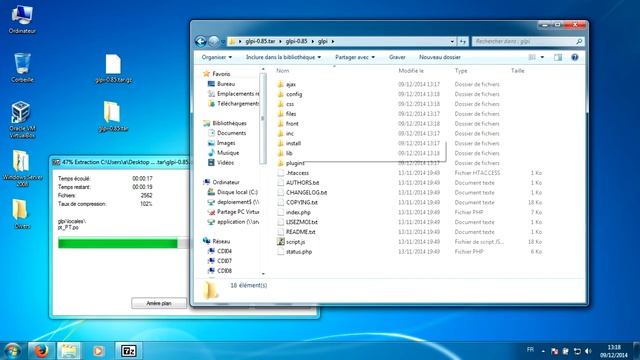
Task: Create a Nouveau dossier
Action: (440, 57)
